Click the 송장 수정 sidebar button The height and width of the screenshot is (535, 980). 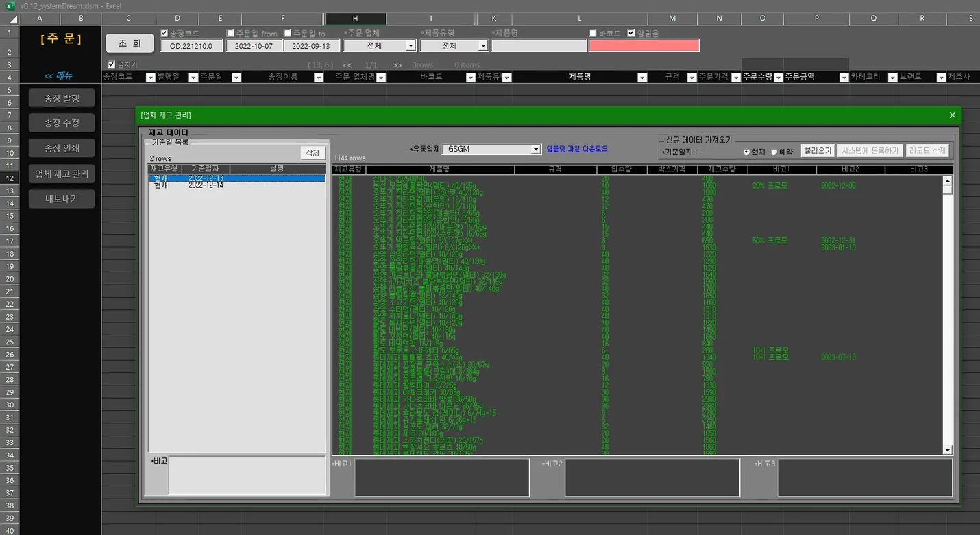click(x=62, y=123)
